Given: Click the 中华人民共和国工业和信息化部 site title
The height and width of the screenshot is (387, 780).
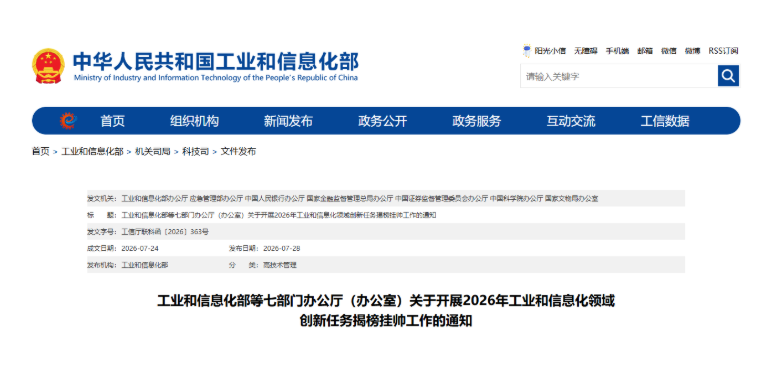Looking at the screenshot, I should [x=216, y=62].
